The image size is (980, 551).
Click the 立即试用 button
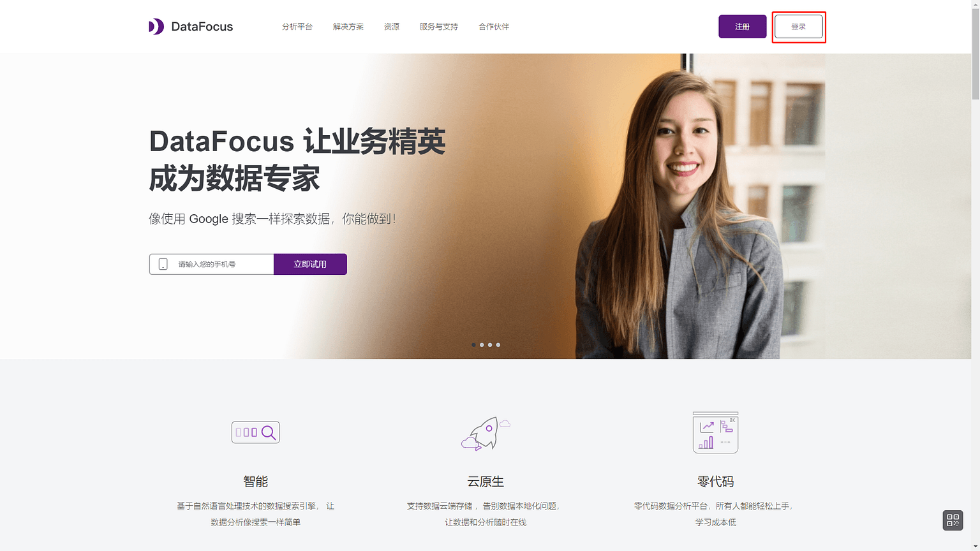coord(310,264)
